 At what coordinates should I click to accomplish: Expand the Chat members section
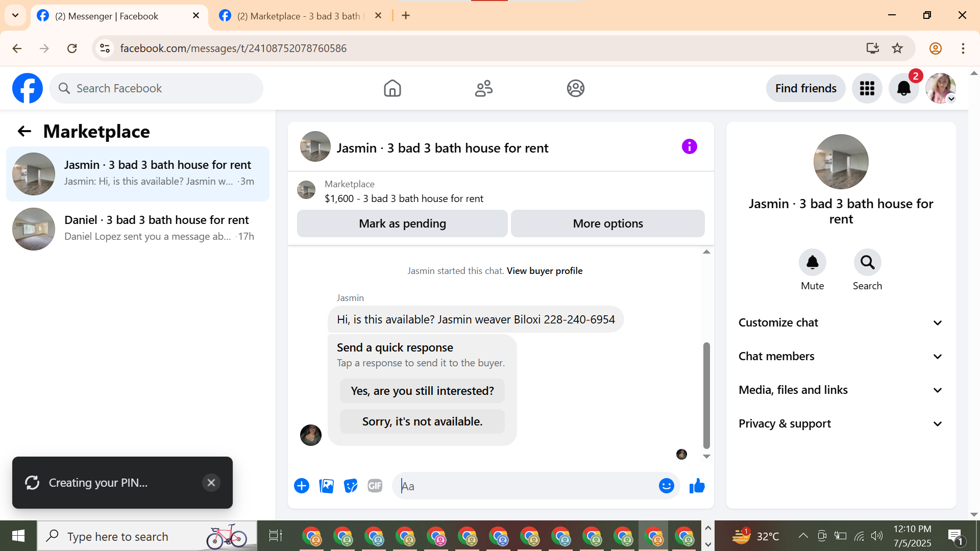[841, 357]
